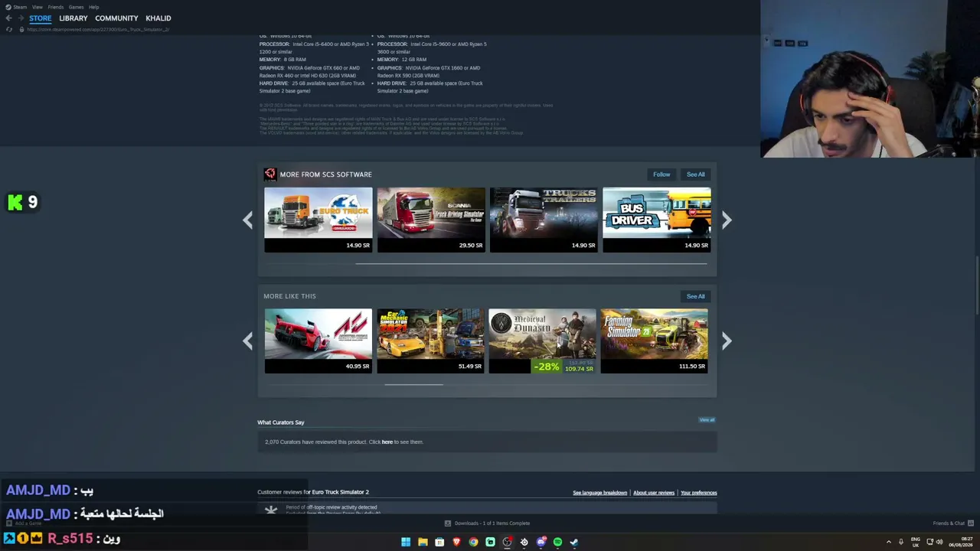980x551 pixels.
Task: Click the 'here' link to see curators
Action: [387, 442]
